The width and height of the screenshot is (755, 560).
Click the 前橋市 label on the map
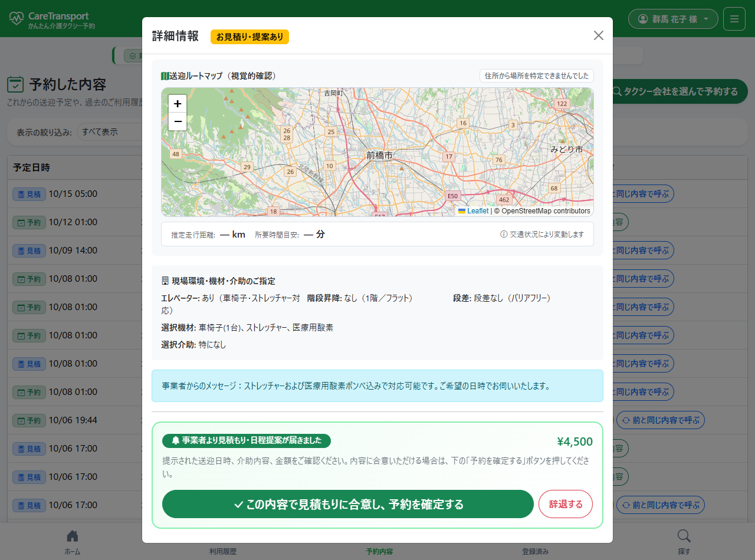pyautogui.click(x=379, y=155)
